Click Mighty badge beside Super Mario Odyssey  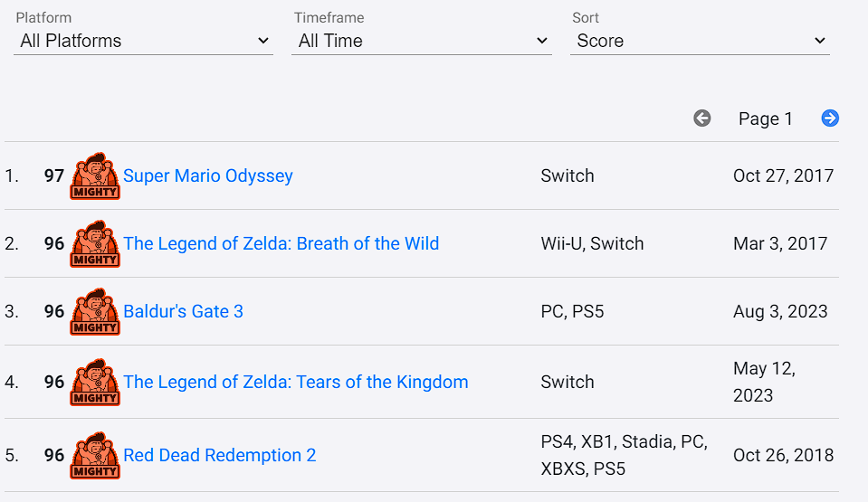[x=95, y=175]
